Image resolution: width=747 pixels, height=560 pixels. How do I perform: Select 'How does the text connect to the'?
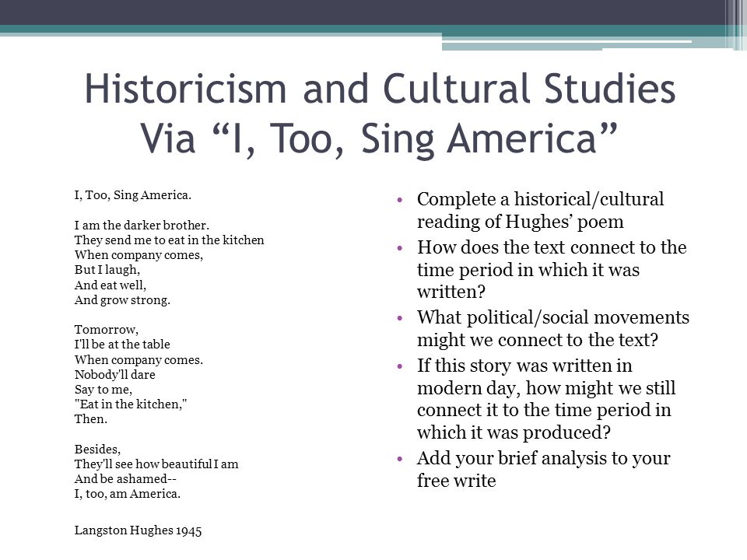(x=552, y=247)
